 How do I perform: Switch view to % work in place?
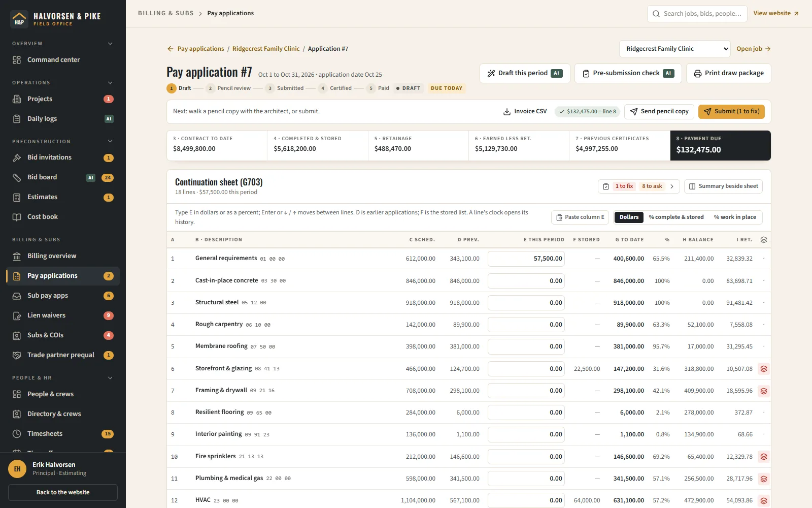coord(735,217)
